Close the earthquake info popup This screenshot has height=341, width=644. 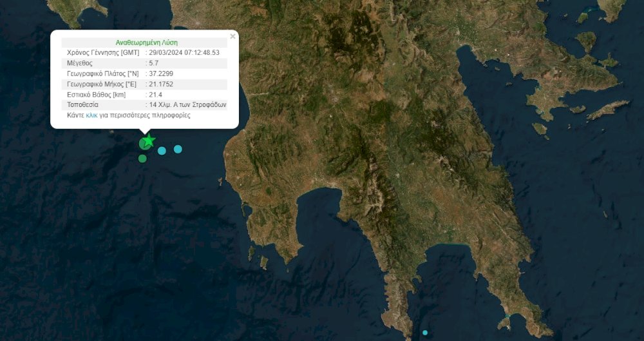[x=233, y=36]
